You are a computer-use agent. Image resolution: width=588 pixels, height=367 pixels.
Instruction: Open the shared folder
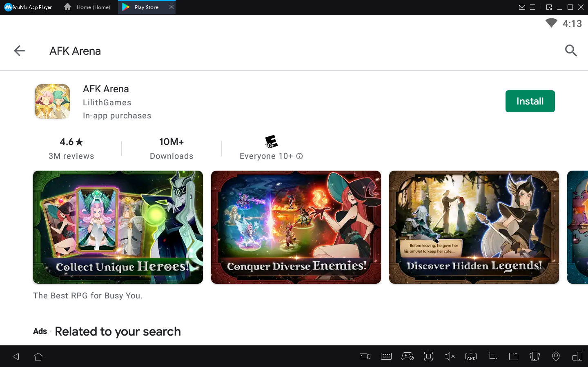coord(513,356)
